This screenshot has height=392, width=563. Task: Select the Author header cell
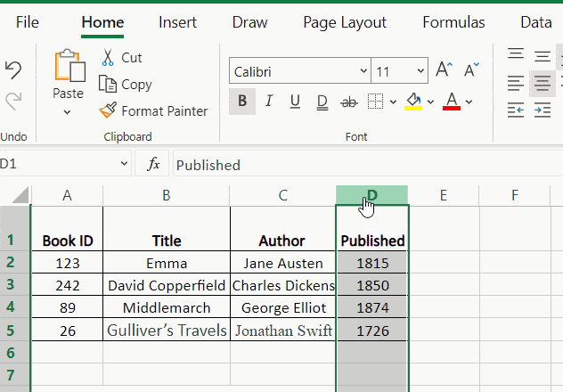(283, 229)
